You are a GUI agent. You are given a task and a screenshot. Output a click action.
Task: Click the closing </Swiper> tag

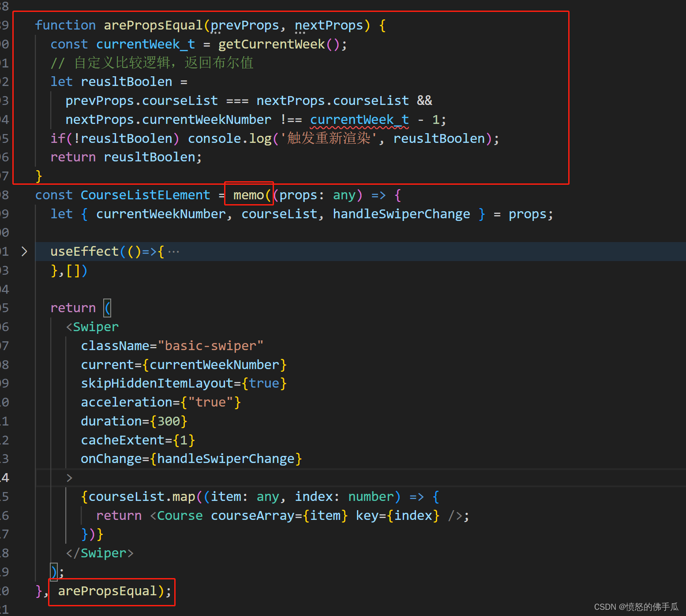click(x=100, y=553)
